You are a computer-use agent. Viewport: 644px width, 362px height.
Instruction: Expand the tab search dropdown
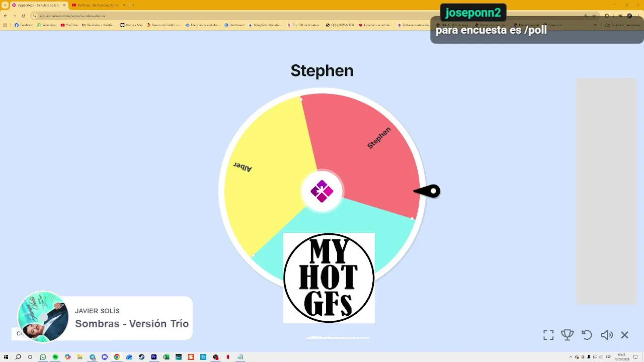pyautogui.click(x=5, y=5)
